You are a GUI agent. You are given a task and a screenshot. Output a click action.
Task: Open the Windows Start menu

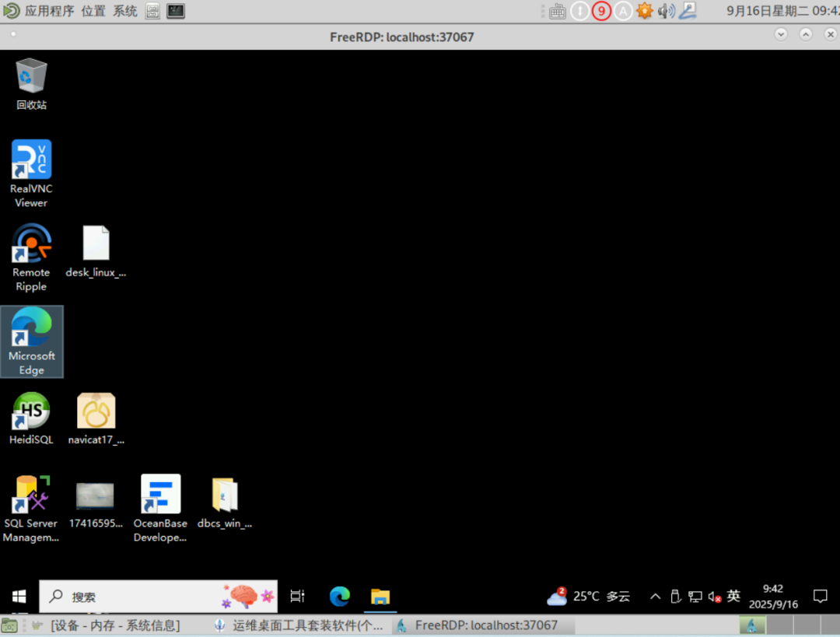pos(19,597)
